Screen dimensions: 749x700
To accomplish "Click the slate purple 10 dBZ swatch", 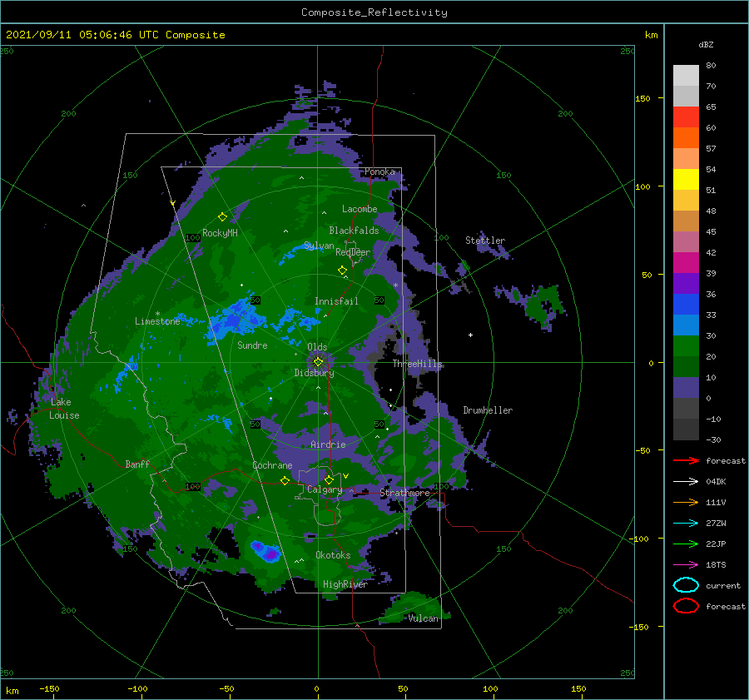I will click(x=686, y=388).
